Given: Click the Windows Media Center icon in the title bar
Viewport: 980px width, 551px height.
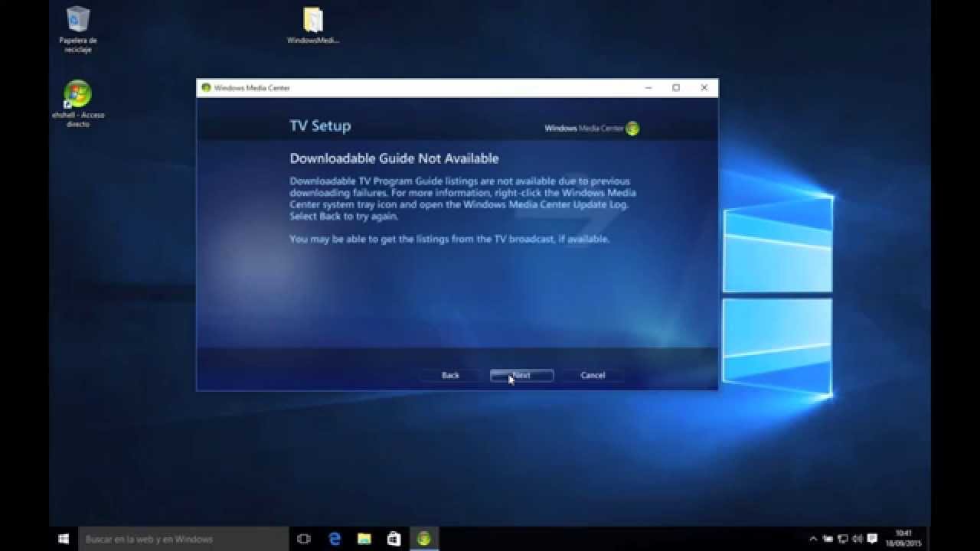Looking at the screenshot, I should [x=206, y=88].
